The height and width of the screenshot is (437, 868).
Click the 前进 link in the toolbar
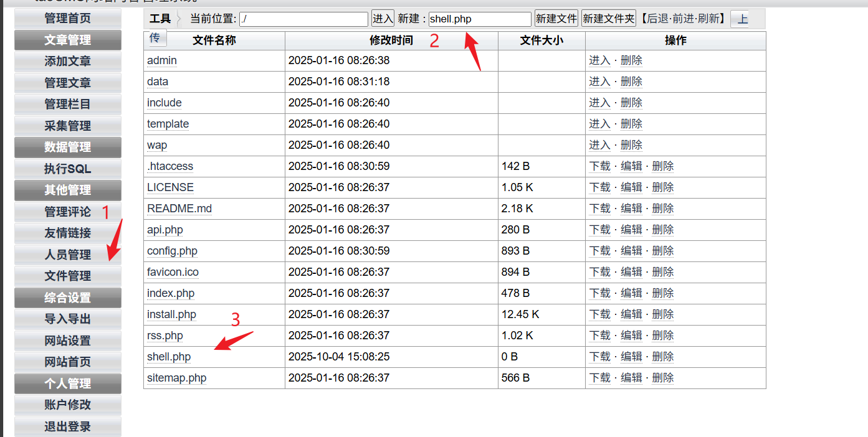point(683,19)
